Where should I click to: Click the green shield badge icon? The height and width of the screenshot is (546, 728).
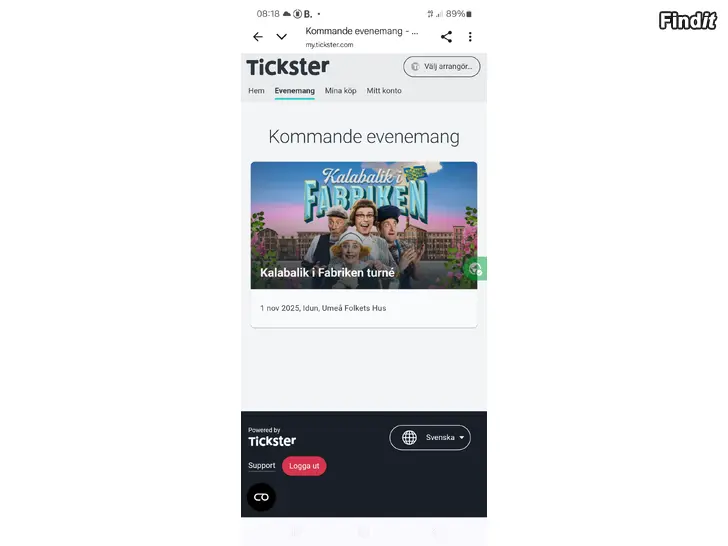(476, 269)
